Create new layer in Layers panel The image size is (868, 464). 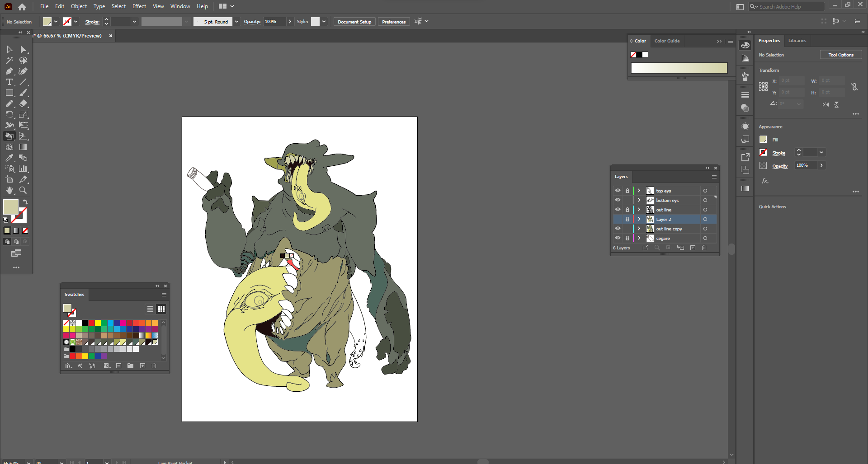point(693,248)
